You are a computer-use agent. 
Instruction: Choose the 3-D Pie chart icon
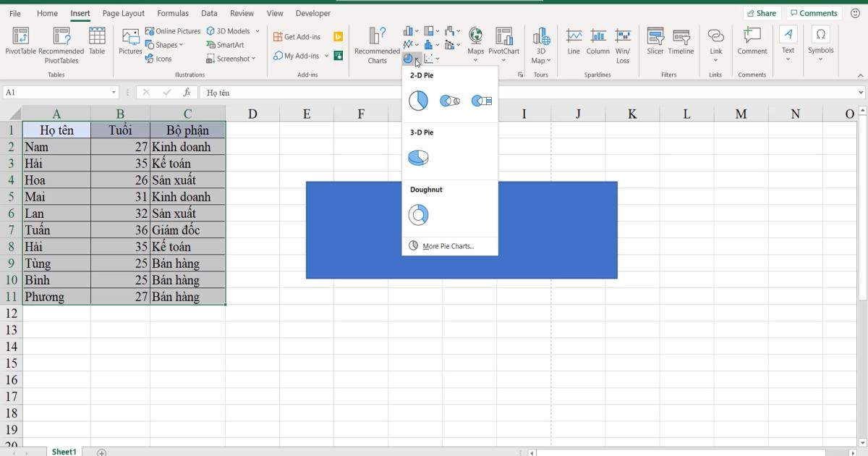click(418, 156)
